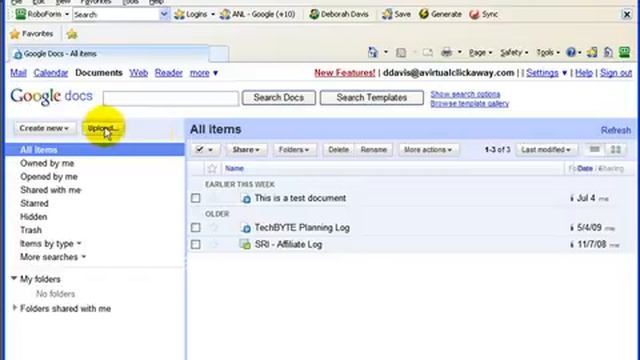Open the more navigation menu

point(204,73)
